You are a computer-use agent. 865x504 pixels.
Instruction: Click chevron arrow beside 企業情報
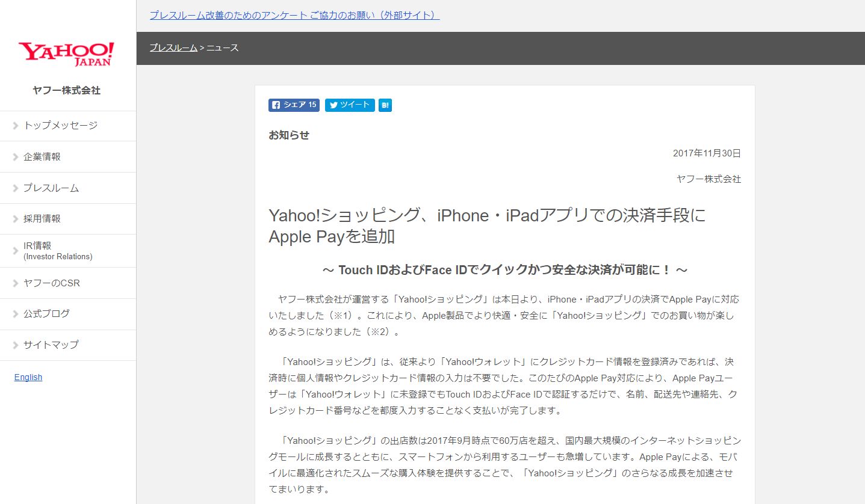point(16,157)
